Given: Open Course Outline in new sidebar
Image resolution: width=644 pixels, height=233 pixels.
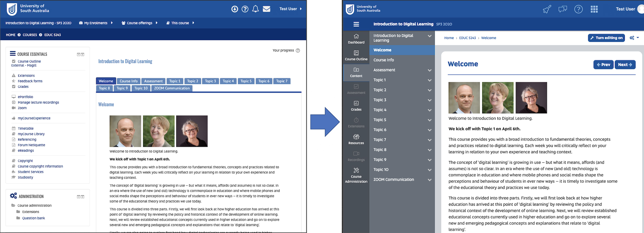Looking at the screenshot, I should click(x=356, y=56).
